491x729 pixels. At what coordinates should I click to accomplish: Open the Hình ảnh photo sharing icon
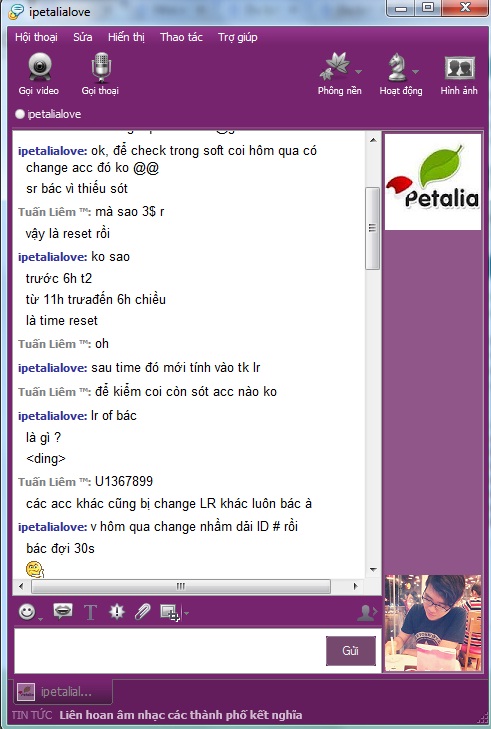[x=459, y=74]
